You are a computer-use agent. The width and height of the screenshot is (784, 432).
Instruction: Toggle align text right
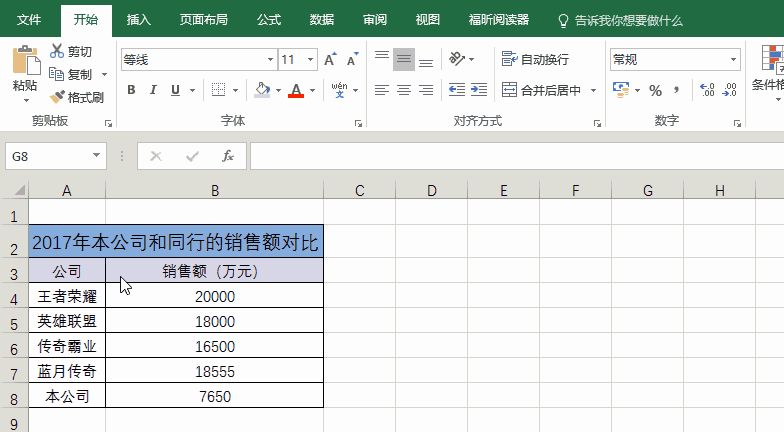(x=426, y=90)
